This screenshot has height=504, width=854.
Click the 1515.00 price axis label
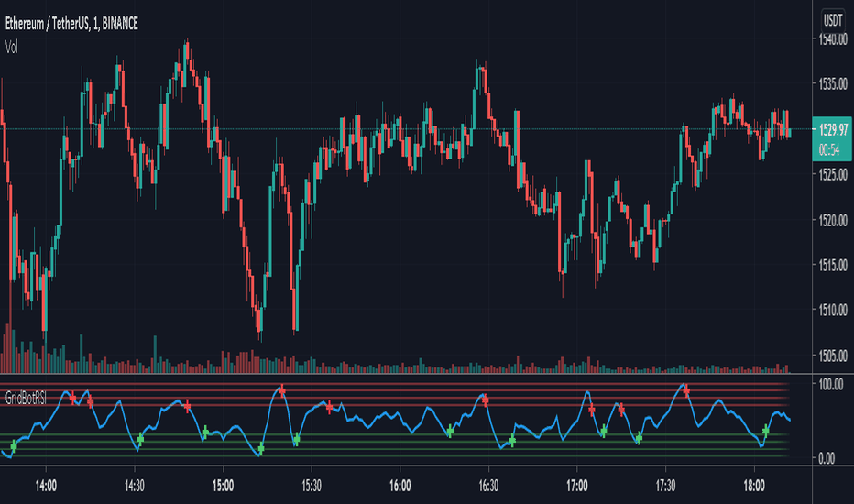click(x=833, y=266)
